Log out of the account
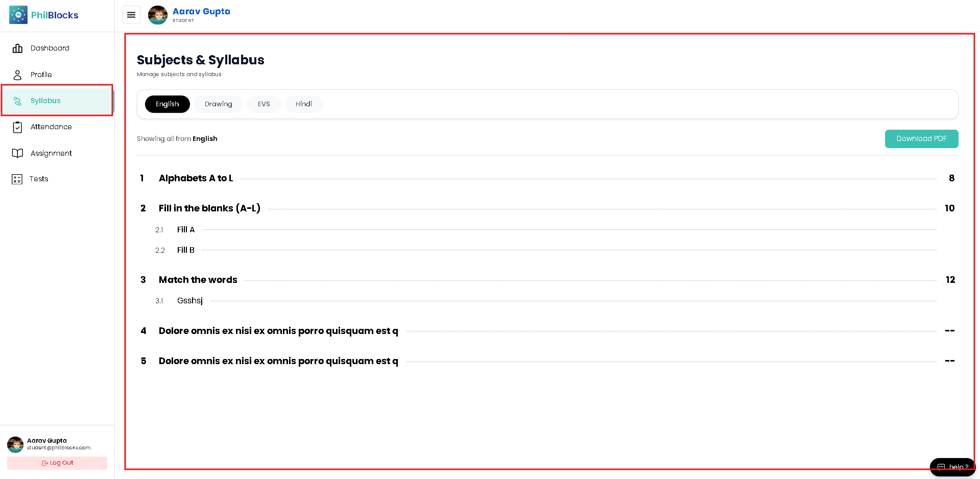This screenshot has height=479, width=980. [x=57, y=463]
